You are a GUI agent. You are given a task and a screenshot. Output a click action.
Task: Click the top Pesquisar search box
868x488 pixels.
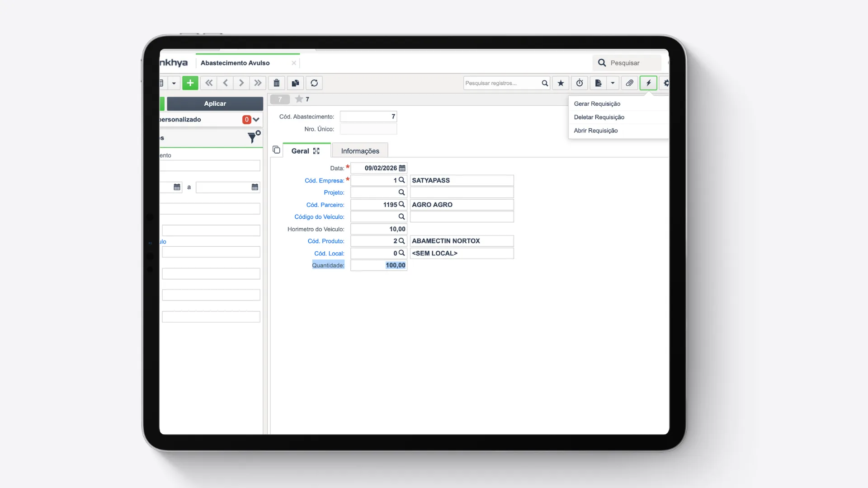(x=627, y=63)
